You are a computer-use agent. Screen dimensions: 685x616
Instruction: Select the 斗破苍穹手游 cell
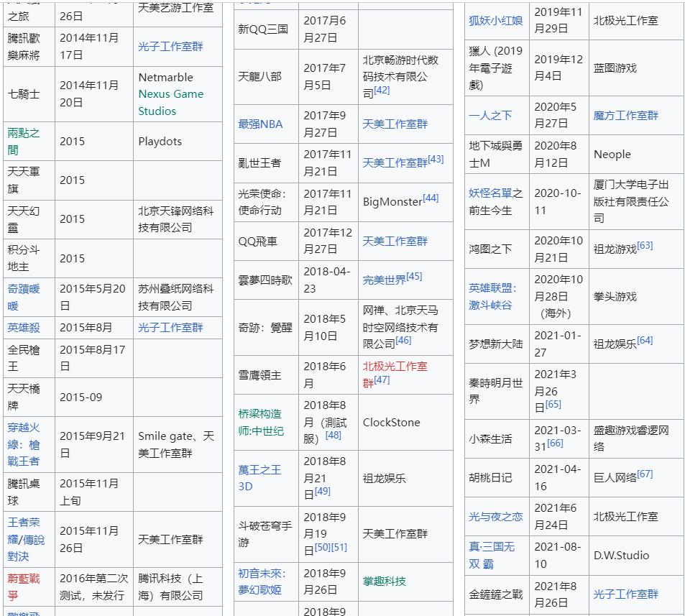click(265, 534)
